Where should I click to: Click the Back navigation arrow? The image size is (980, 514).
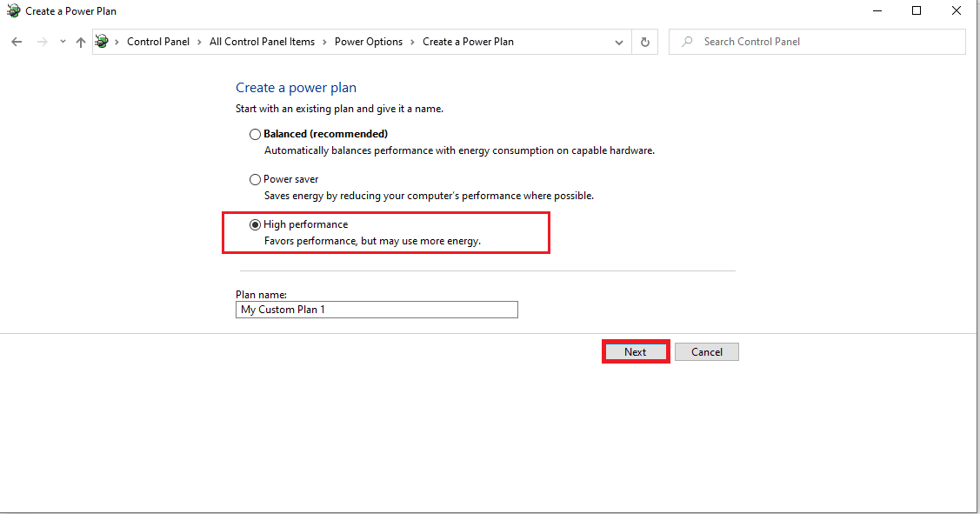17,42
